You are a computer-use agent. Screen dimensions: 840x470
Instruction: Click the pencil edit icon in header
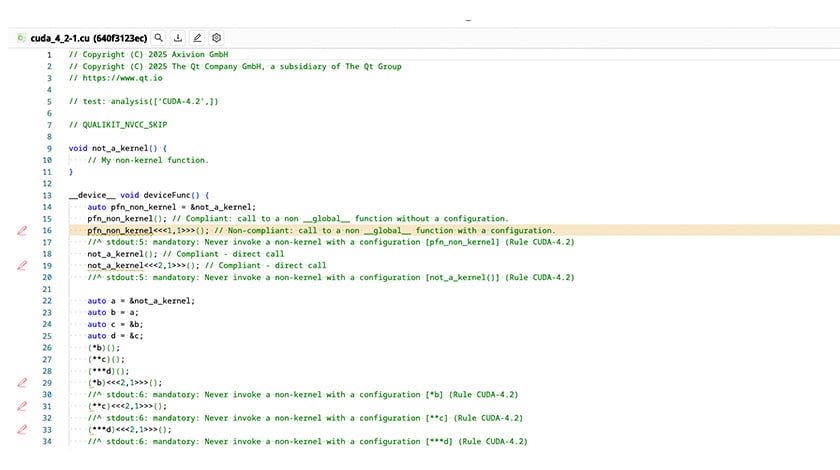click(x=198, y=38)
